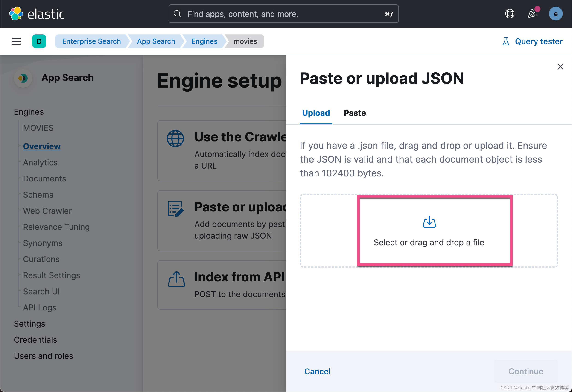
Task: Open Settings in sidebar
Action: coord(29,324)
